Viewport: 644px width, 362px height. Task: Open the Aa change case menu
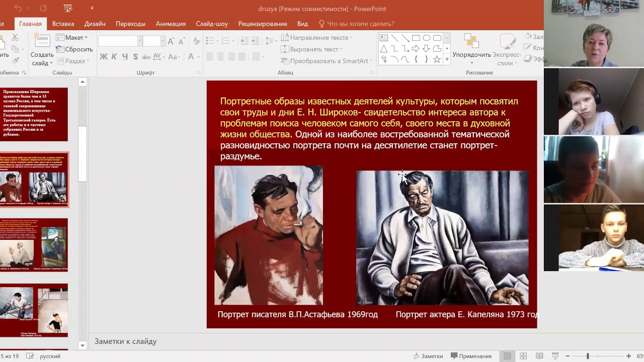175,57
